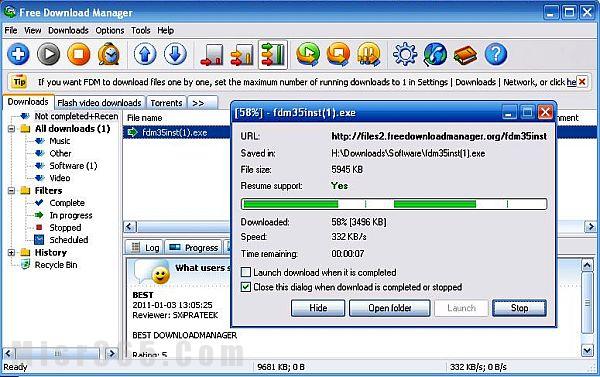Check Launch download when it is completed
The image size is (600, 377).
pos(246,272)
